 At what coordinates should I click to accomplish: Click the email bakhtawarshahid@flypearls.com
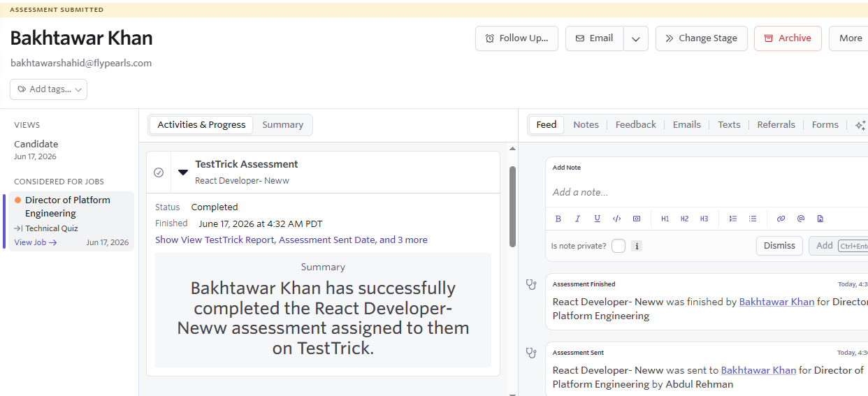(81, 63)
